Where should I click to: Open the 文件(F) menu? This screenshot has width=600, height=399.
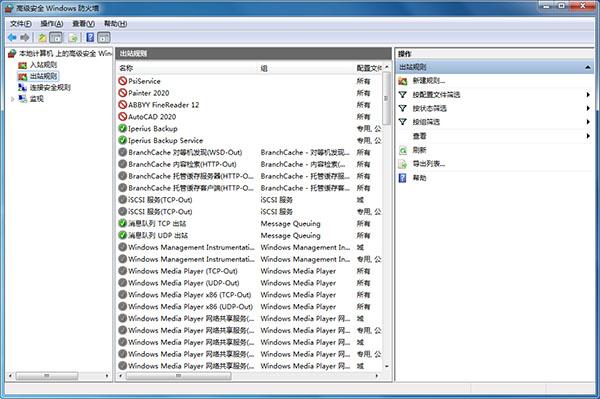point(21,24)
